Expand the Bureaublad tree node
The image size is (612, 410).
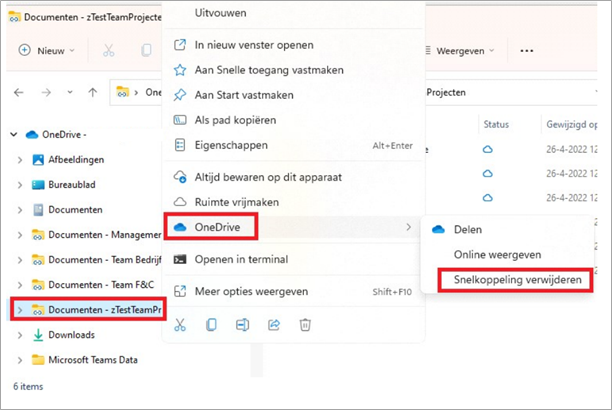pyautogui.click(x=20, y=185)
